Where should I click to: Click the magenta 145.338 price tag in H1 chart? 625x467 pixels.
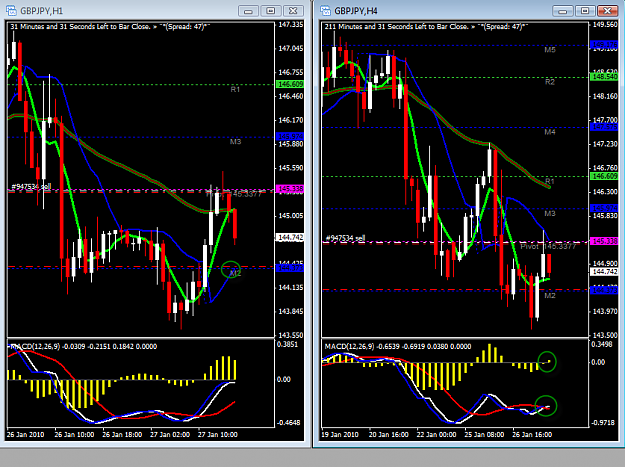tap(290, 189)
